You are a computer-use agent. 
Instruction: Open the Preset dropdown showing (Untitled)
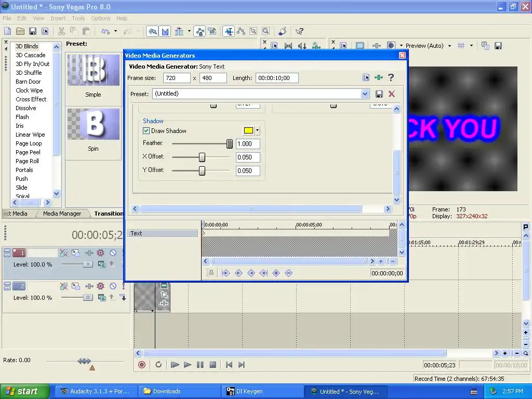365,94
